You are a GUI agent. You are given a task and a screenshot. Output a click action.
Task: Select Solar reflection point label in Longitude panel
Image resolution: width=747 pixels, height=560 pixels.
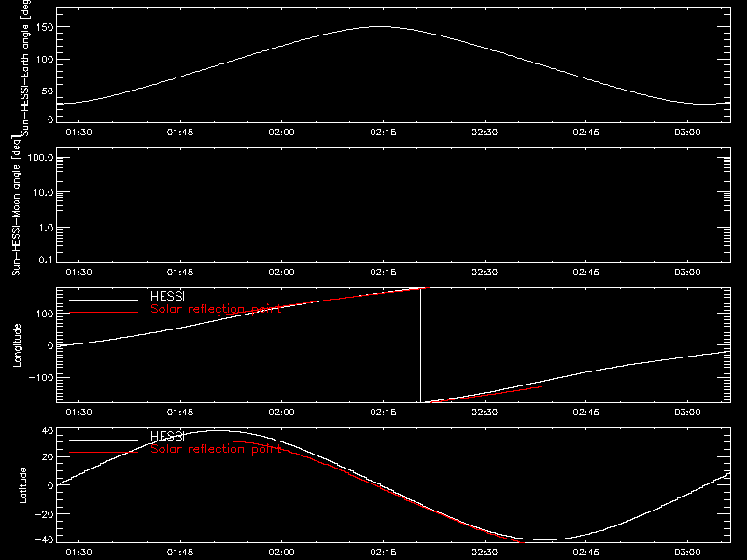point(216,309)
